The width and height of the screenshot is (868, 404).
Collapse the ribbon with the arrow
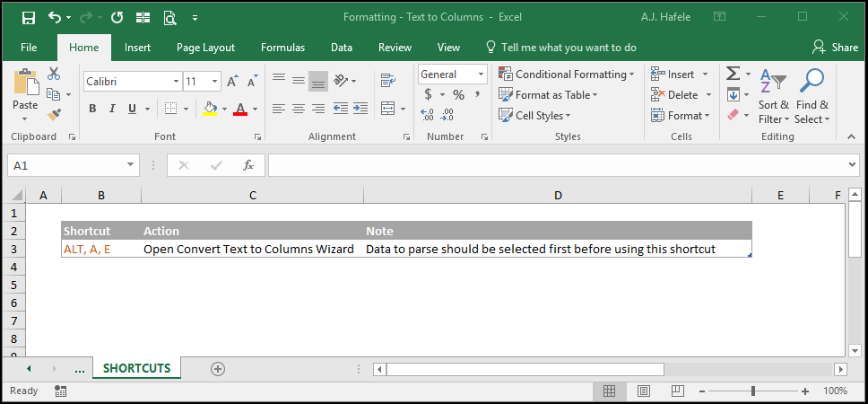coord(851,136)
